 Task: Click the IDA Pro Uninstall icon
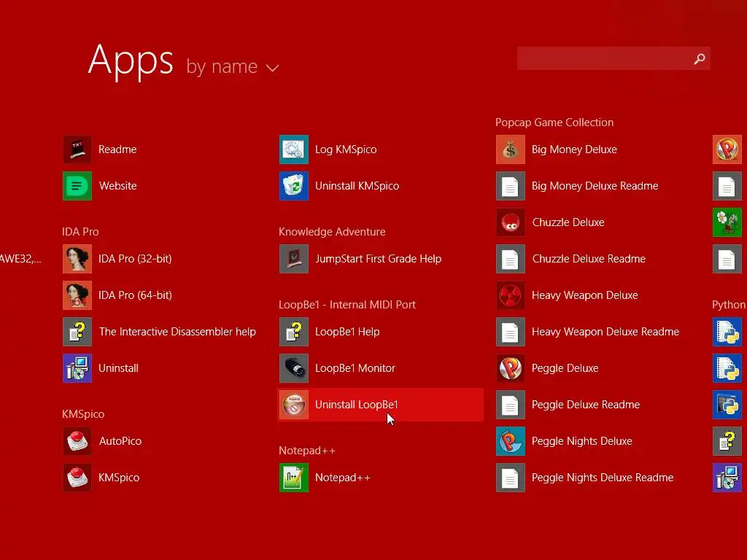tap(77, 368)
